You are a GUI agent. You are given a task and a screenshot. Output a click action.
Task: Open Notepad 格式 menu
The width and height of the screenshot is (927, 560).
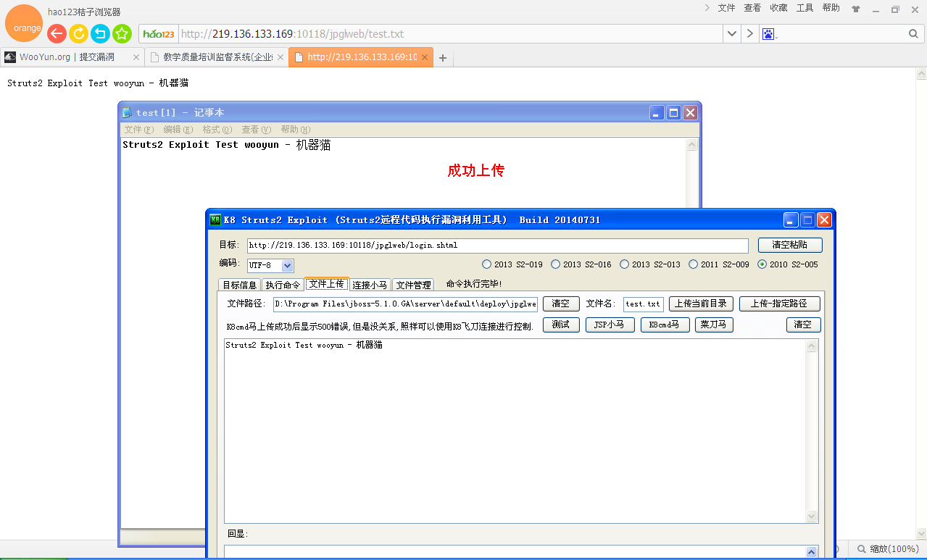[x=217, y=130]
